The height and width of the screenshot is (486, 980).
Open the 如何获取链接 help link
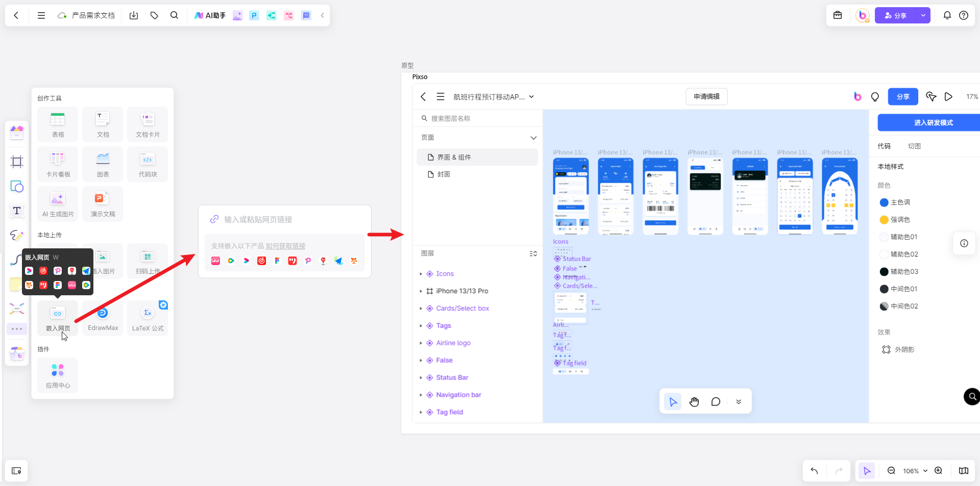click(285, 246)
